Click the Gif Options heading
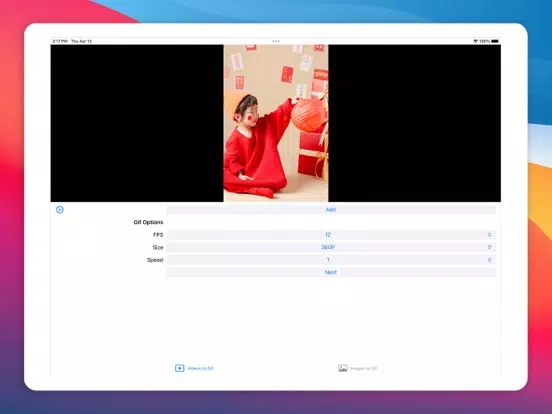 point(148,222)
